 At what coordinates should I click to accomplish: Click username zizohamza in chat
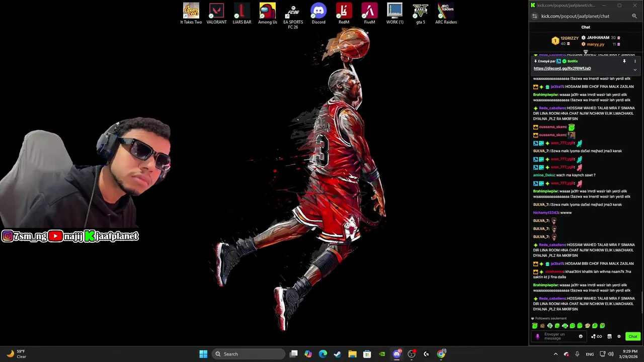click(554, 271)
